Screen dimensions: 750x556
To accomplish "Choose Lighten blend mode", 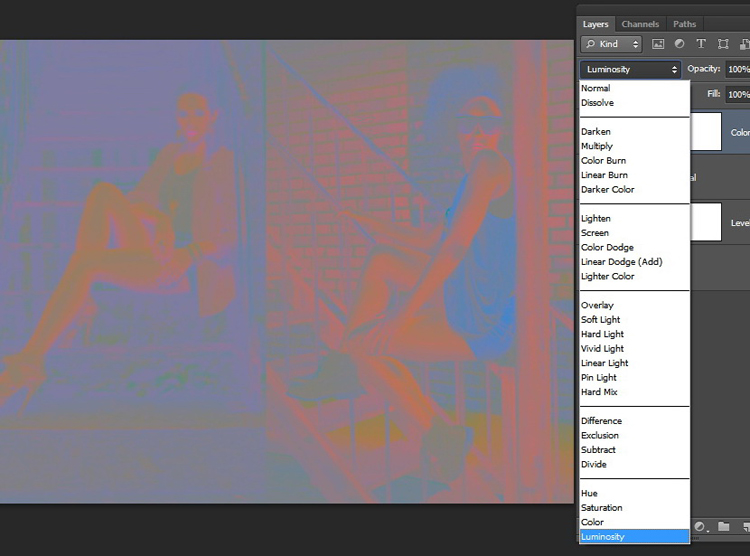I will pyautogui.click(x=634, y=218).
